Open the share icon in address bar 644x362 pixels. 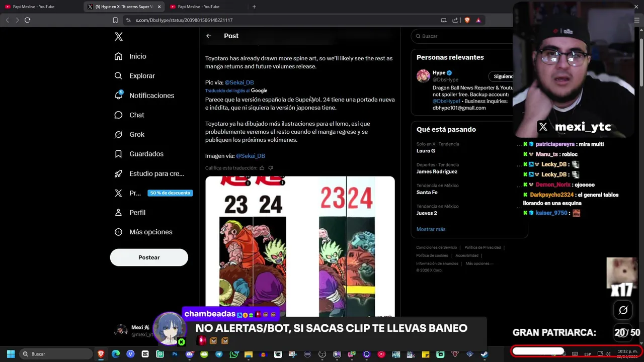click(455, 20)
